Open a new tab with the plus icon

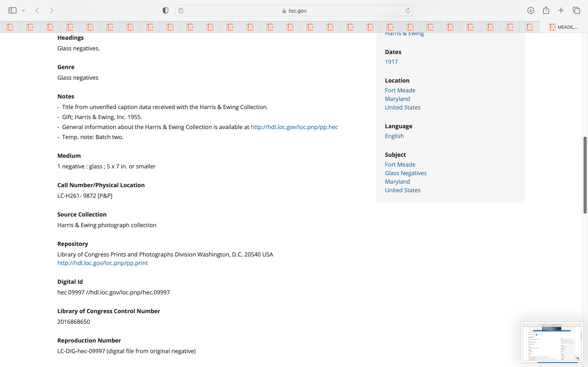561,10
